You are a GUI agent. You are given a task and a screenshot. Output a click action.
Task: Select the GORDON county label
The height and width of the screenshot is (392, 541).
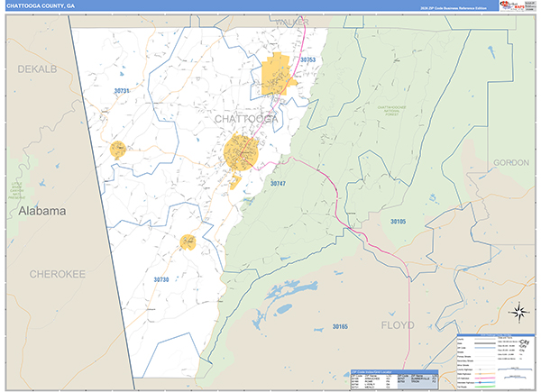coord(511,162)
